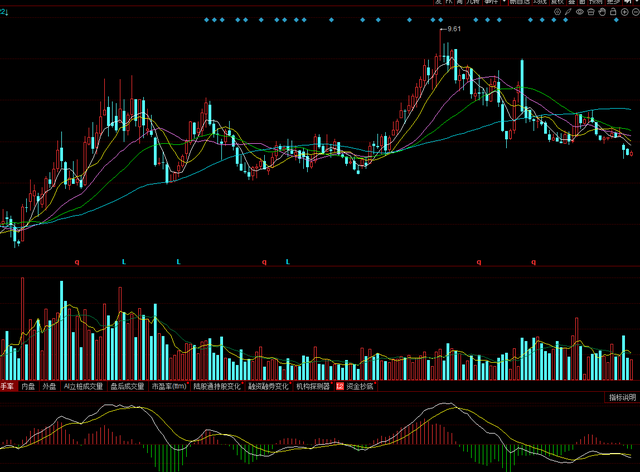Click the leftmost blue diamond event marker
The image size is (640, 472).
(205, 20)
